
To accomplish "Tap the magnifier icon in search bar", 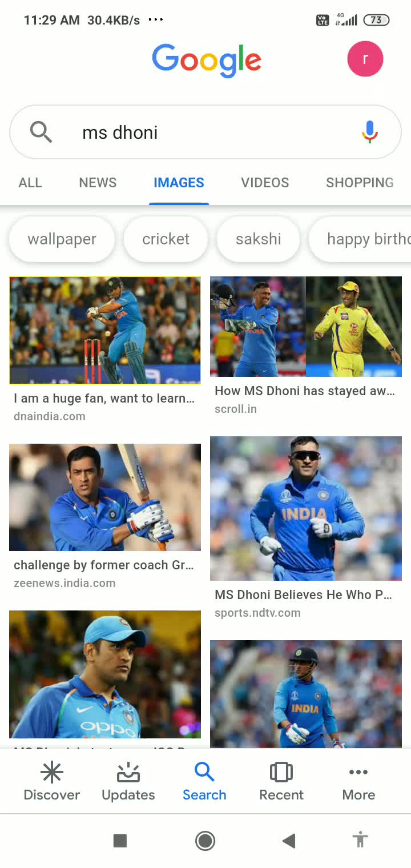I will 41,132.
